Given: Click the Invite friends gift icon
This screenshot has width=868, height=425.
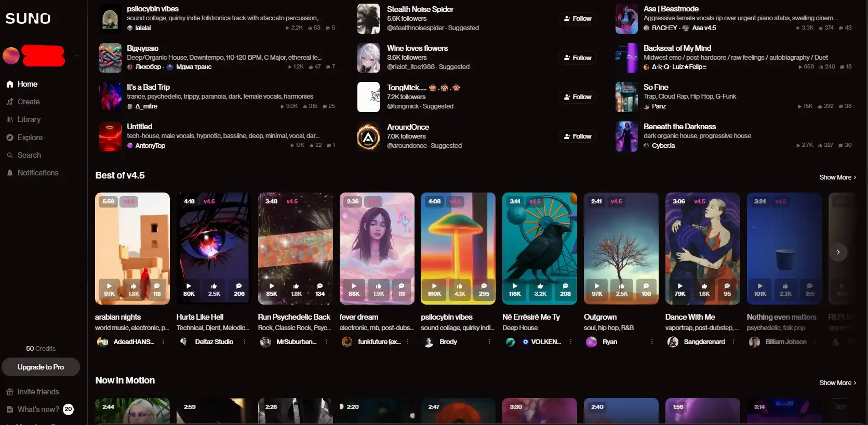Looking at the screenshot, I should tap(10, 392).
